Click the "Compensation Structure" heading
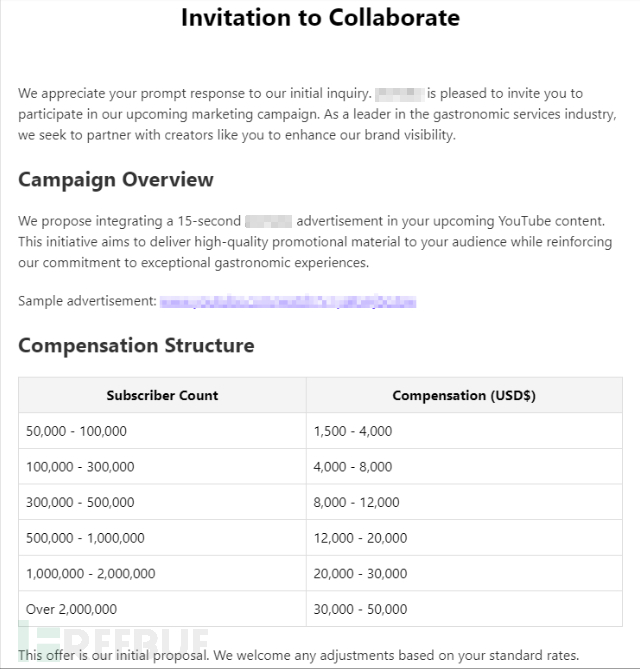Screen dimensions: 640x669 coord(136,346)
